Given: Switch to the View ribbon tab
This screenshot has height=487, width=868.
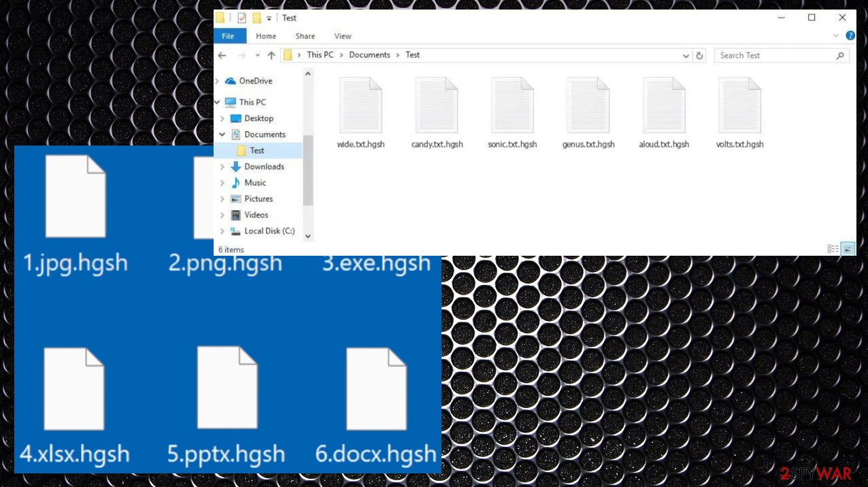Looking at the screenshot, I should coord(342,36).
